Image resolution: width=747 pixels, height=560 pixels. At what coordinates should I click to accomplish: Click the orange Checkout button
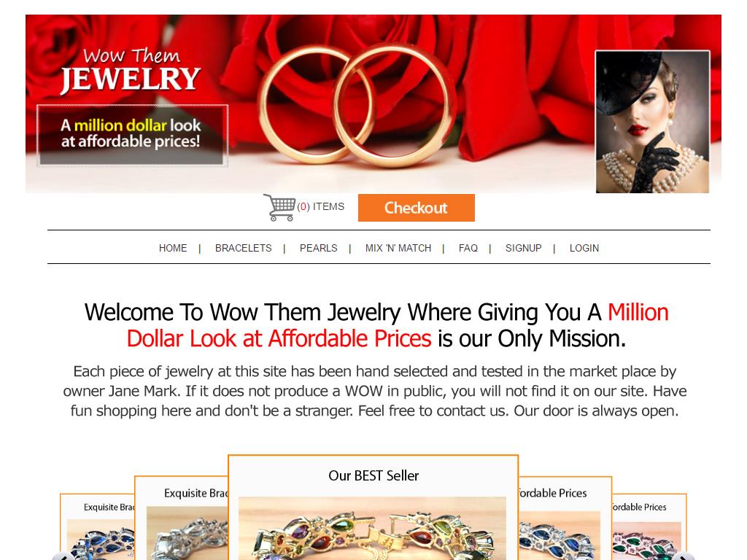417,208
